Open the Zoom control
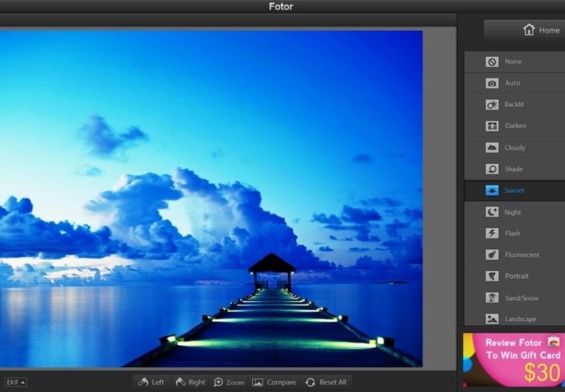 (x=229, y=382)
